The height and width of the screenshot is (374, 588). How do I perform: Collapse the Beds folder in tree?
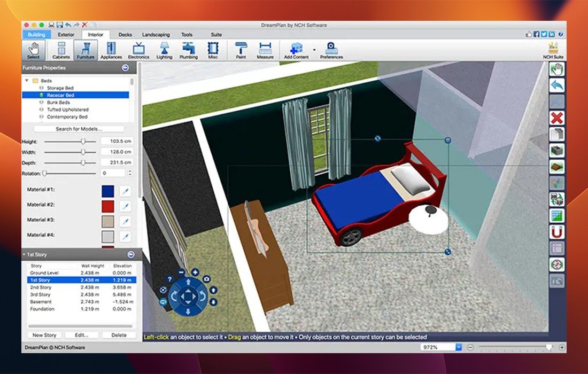(x=27, y=81)
